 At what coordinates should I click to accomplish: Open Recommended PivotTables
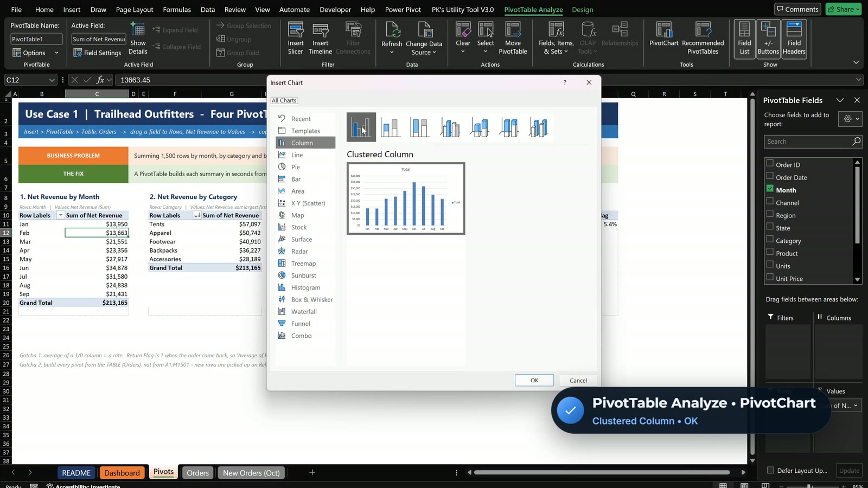703,38
